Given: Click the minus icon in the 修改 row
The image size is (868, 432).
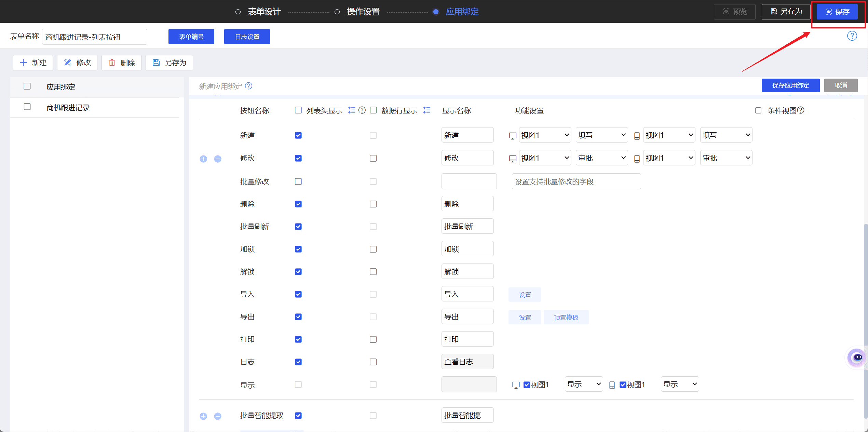Looking at the screenshot, I should tap(218, 159).
